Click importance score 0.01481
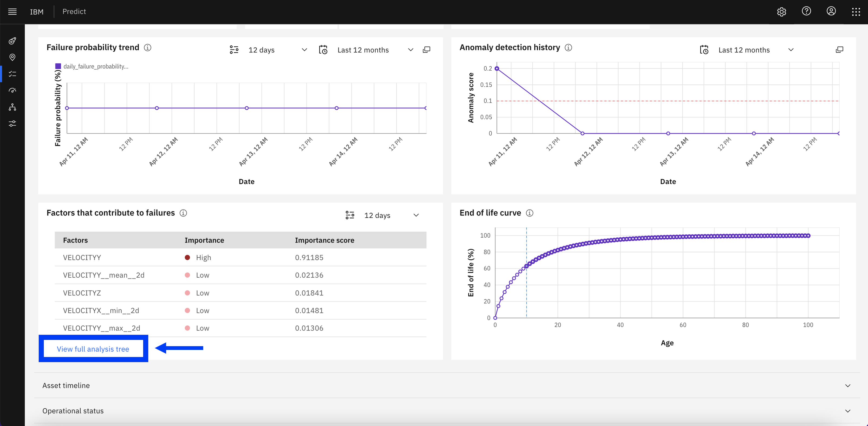 309,310
